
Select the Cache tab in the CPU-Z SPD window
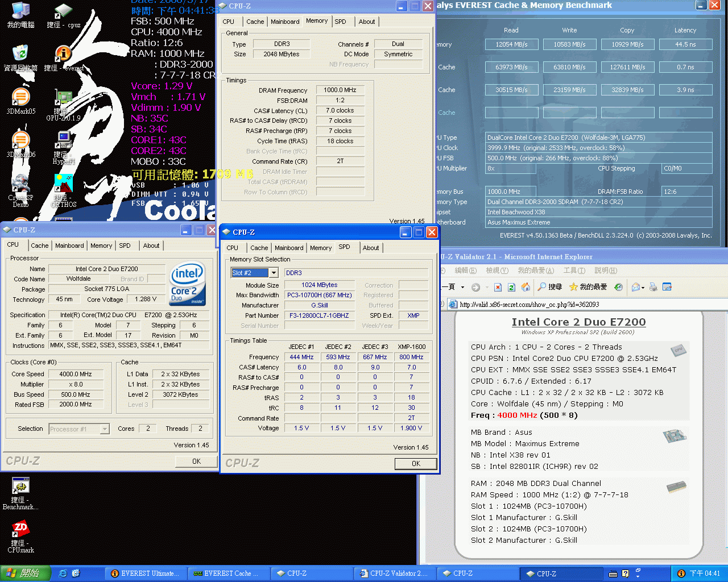pyautogui.click(x=259, y=248)
